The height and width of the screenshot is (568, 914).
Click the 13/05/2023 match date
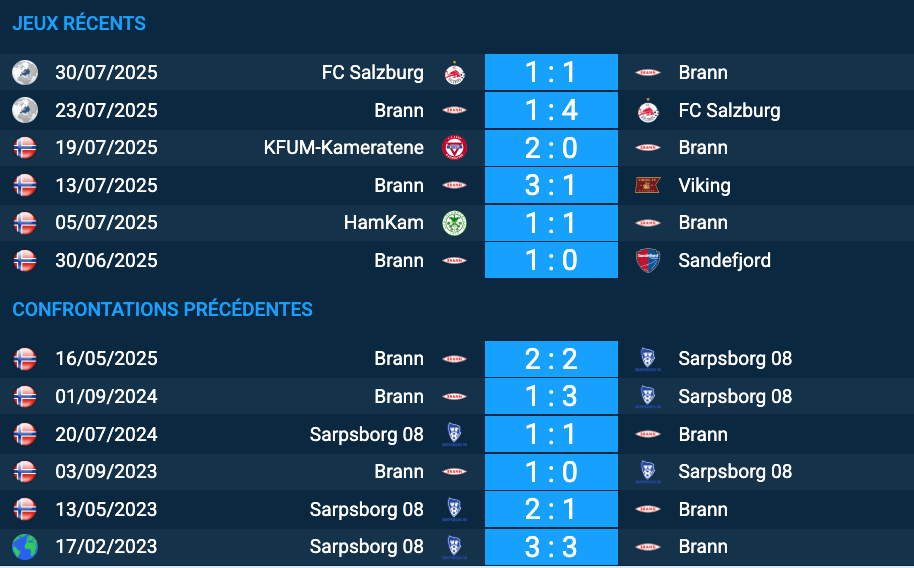point(106,509)
